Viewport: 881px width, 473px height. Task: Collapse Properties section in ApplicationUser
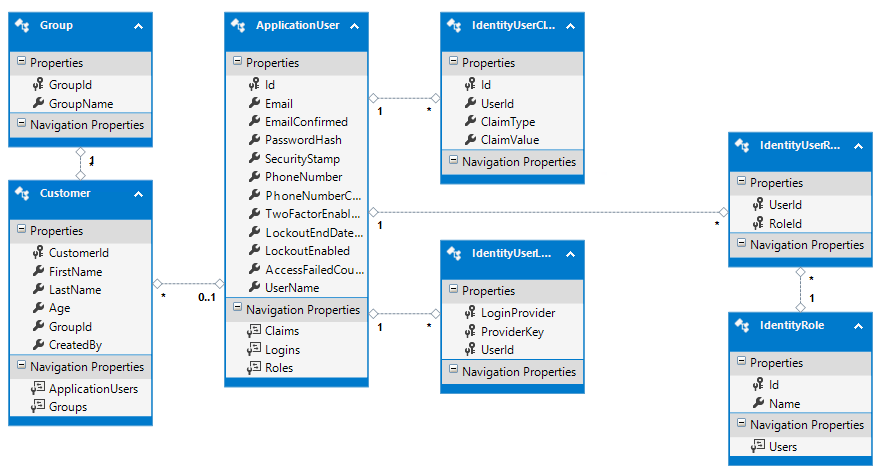[237, 62]
